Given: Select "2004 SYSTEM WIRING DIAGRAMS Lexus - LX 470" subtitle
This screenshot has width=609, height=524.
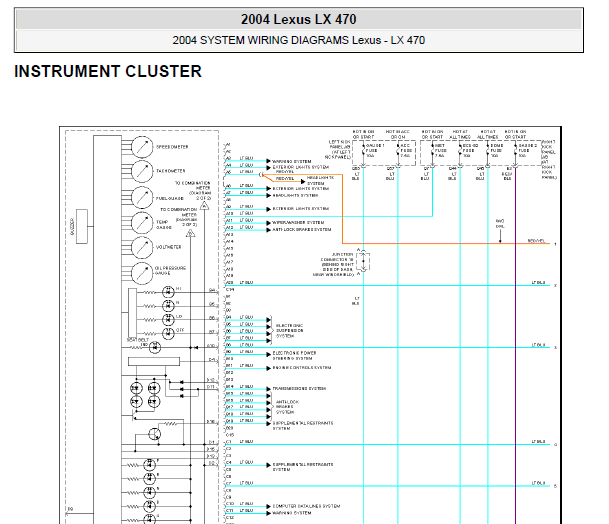Looking at the screenshot, I should (298, 40).
